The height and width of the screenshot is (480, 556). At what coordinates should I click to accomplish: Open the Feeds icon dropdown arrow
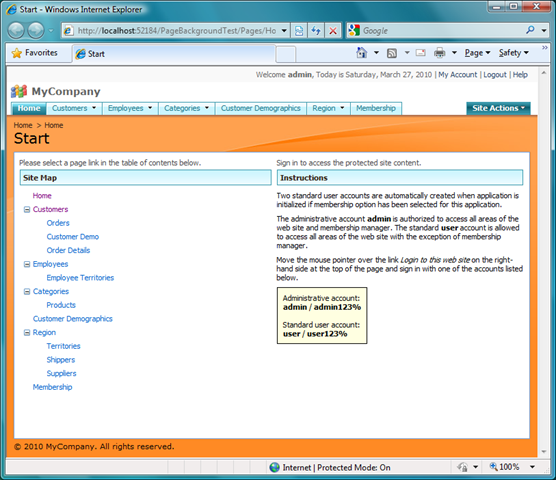tap(407, 53)
